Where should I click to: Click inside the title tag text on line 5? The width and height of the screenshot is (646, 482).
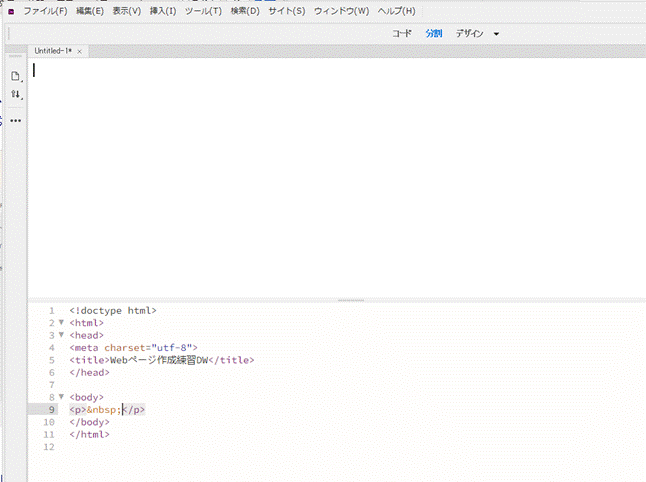pyautogui.click(x=160, y=360)
